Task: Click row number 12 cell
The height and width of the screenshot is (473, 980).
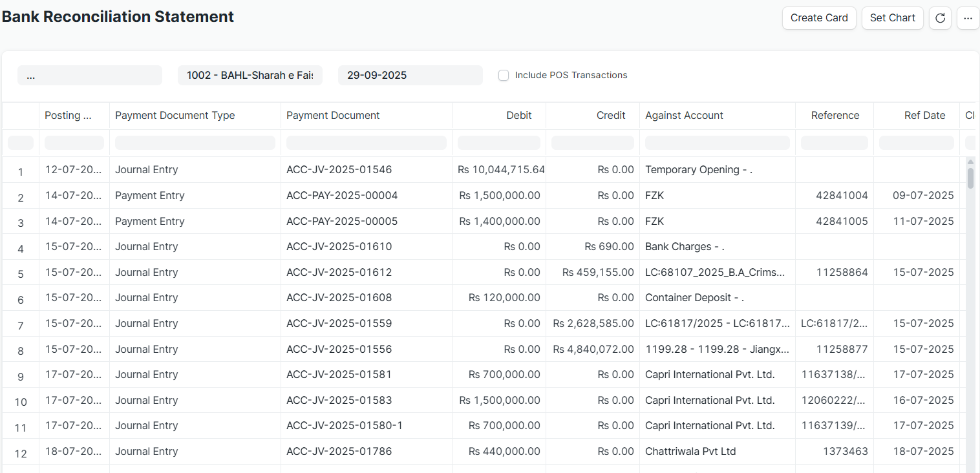Action: pos(21,453)
